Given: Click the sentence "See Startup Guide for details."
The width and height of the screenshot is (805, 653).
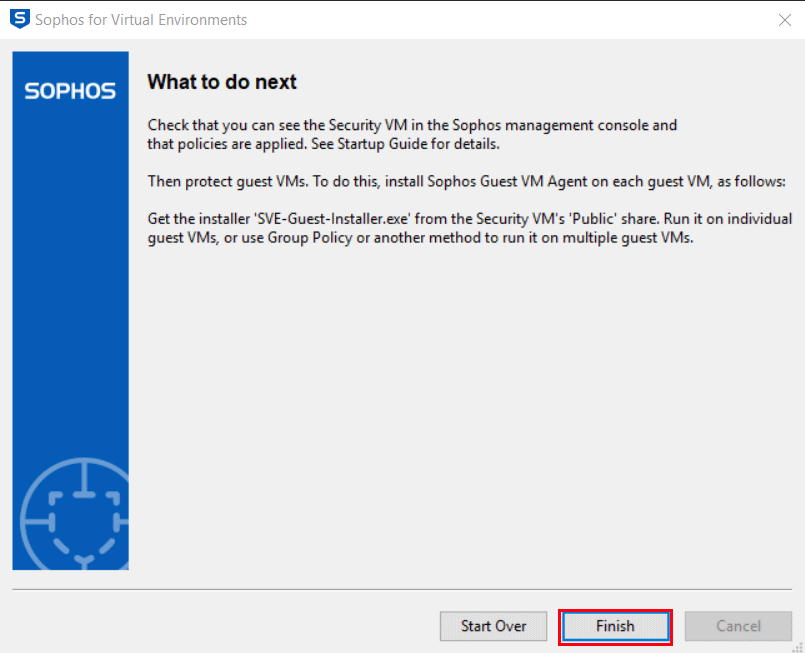Looking at the screenshot, I should click(x=406, y=144).
